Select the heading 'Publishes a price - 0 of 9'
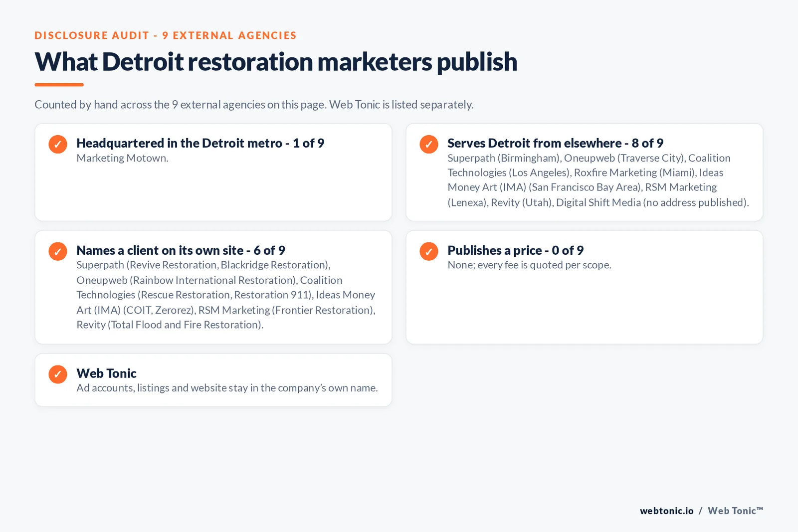Image resolution: width=798 pixels, height=532 pixels. tap(515, 250)
